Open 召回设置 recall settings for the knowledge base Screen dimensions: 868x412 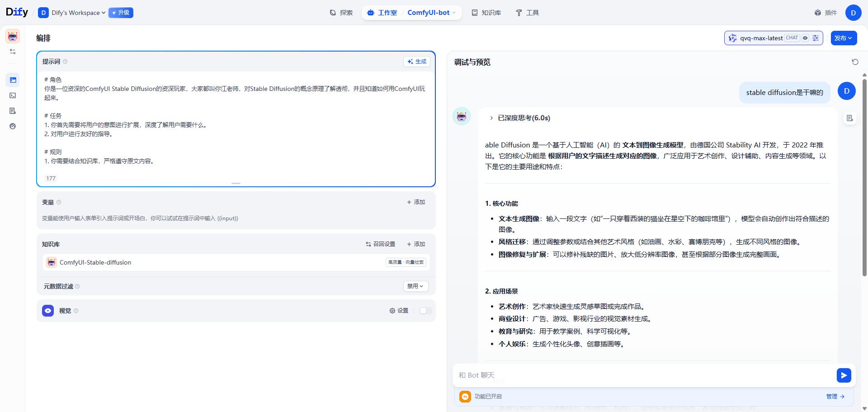(381, 244)
